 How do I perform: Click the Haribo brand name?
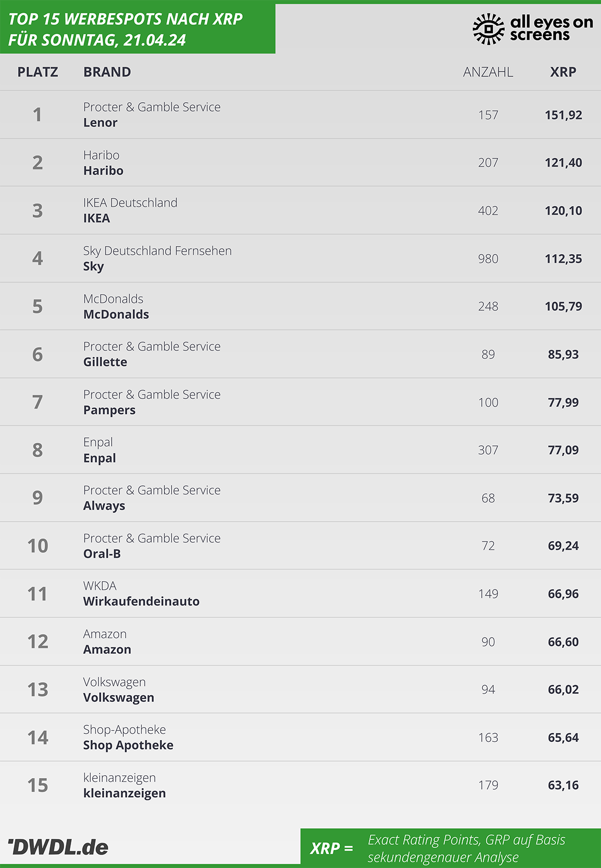coord(103,171)
